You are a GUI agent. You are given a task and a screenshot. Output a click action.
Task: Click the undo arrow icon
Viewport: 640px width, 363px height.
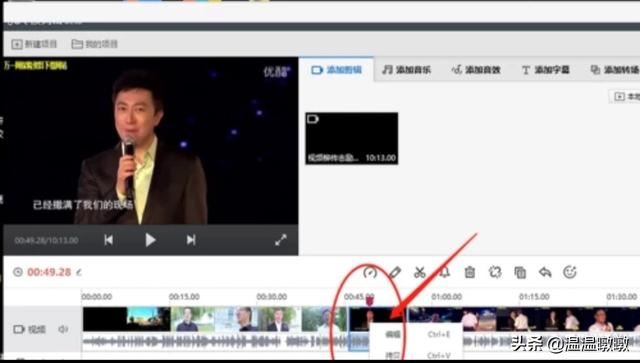(x=545, y=272)
